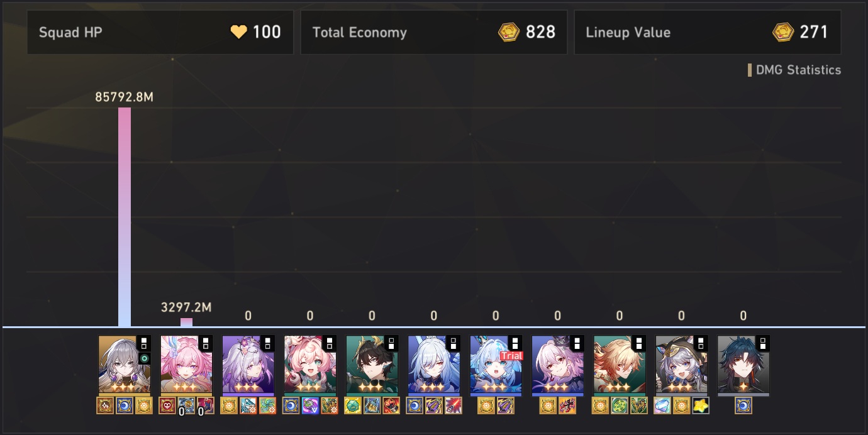
Task: Click the Lineup Value panel
Action: [x=708, y=32]
